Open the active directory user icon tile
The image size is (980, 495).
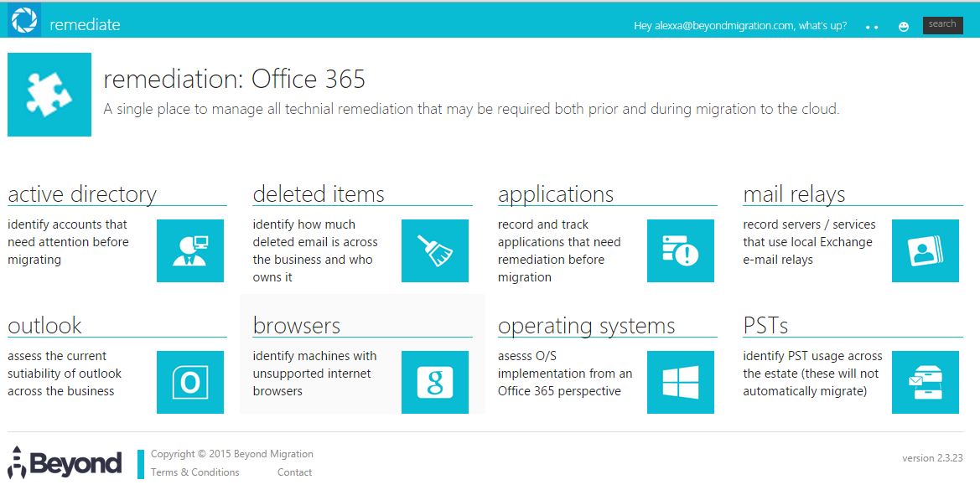click(190, 251)
